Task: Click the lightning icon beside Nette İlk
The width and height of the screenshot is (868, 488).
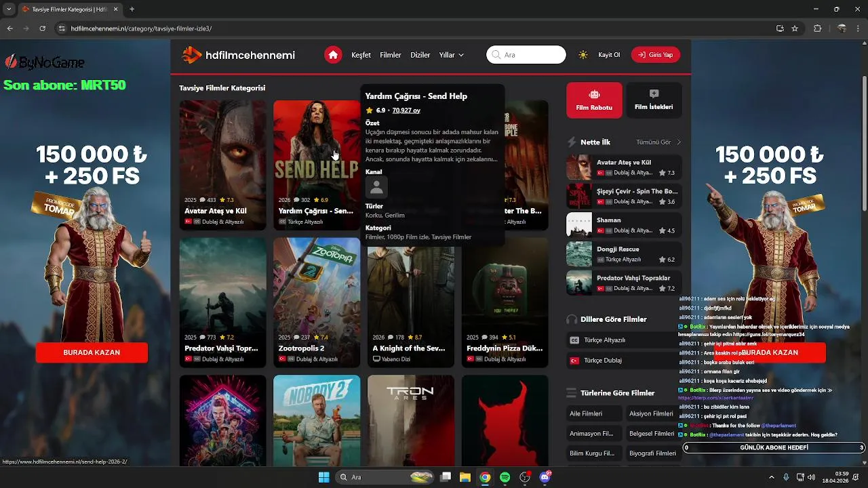Action: point(572,142)
